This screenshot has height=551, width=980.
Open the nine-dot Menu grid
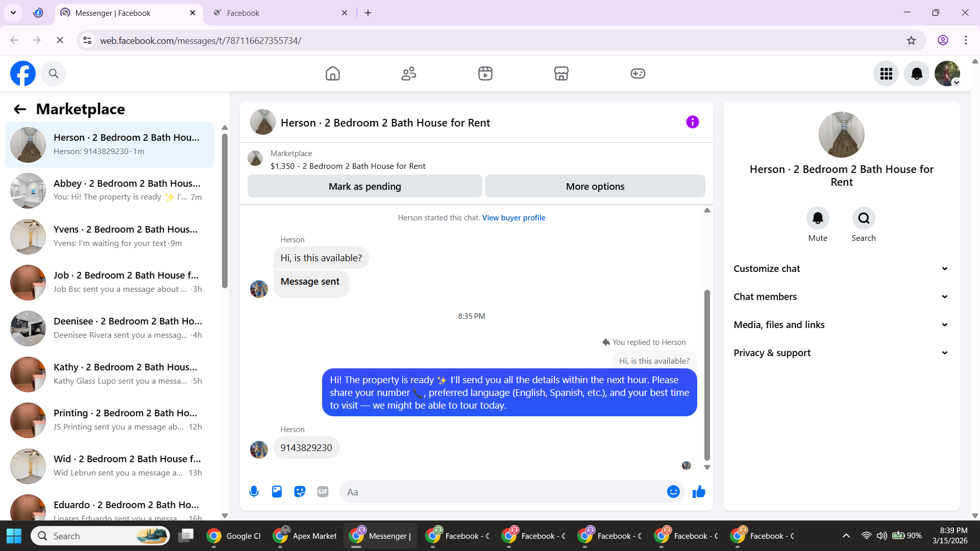pyautogui.click(x=886, y=73)
